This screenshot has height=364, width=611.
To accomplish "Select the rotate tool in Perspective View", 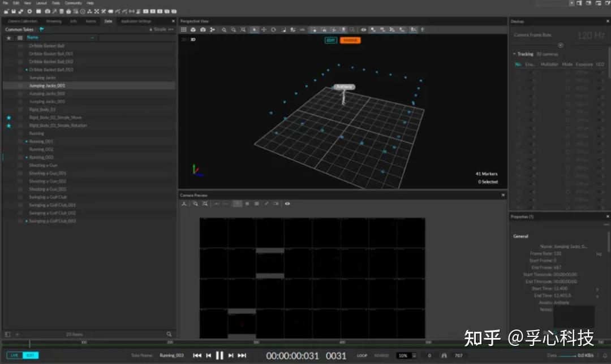I will point(273,29).
